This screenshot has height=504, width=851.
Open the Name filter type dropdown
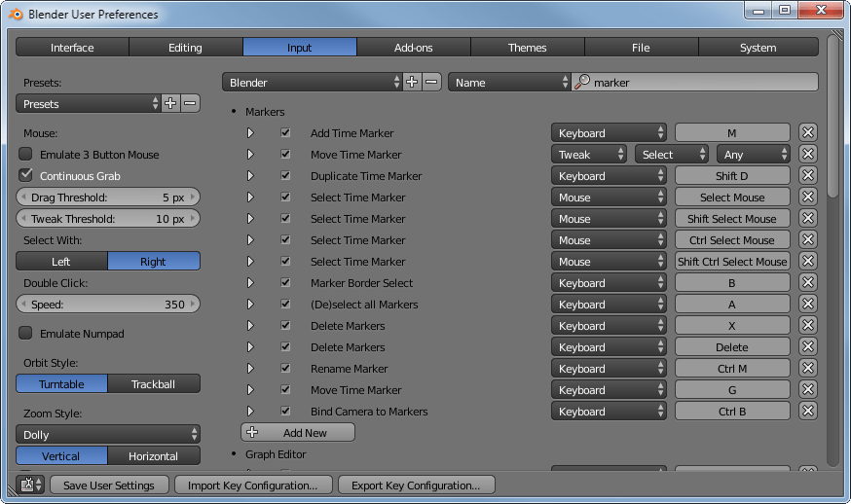pyautogui.click(x=509, y=83)
